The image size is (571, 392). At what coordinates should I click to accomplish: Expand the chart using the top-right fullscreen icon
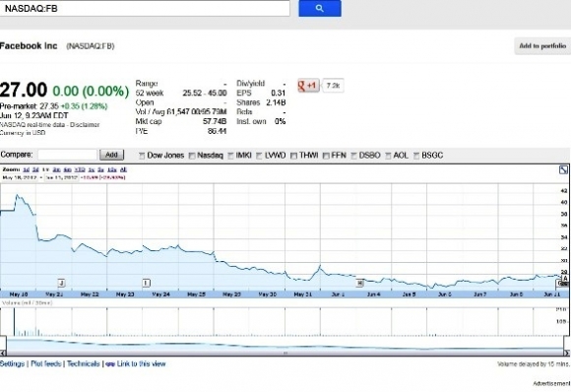click(563, 169)
